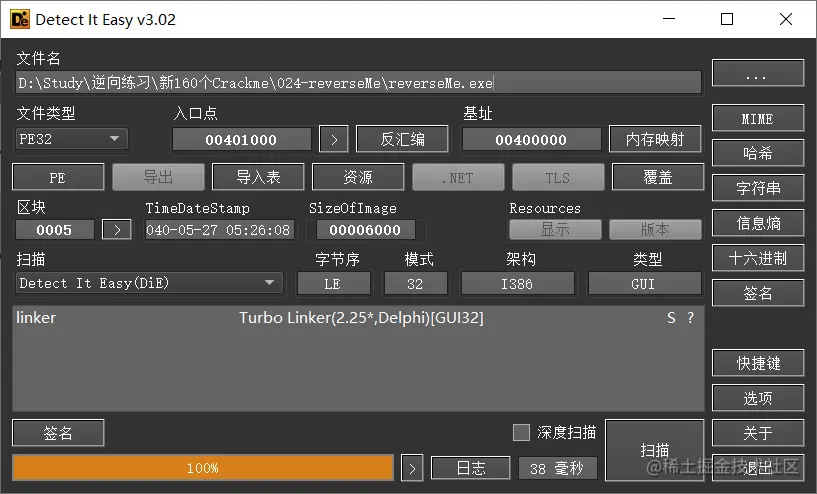Viewport: 817px width, 494px height.
Task: Open the 字符串 strings viewer
Action: click(758, 188)
